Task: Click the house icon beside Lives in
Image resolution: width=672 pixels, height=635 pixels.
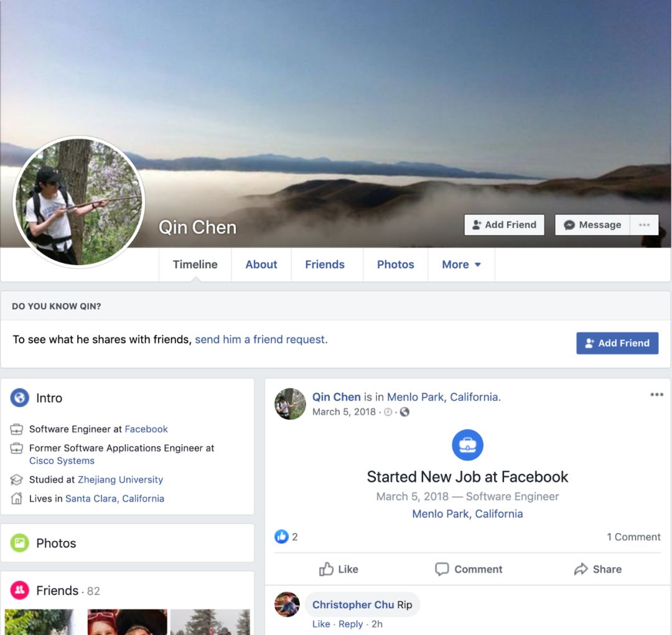Action: [16, 498]
